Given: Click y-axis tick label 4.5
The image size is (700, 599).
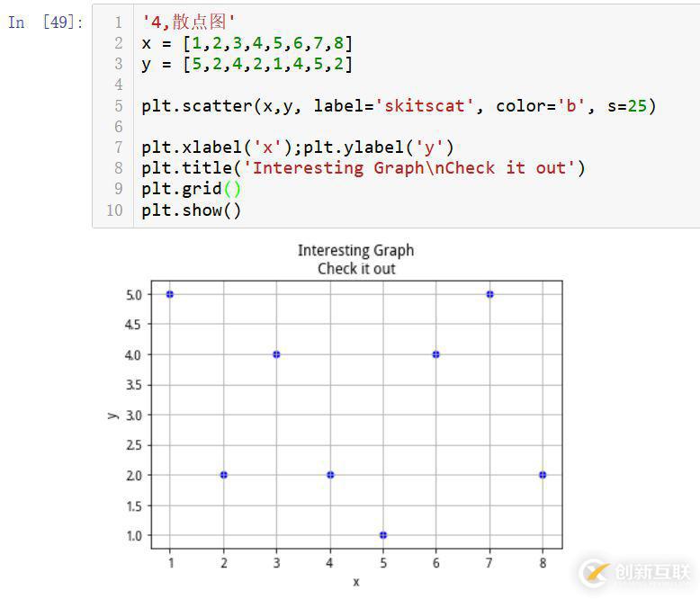Looking at the screenshot, I should [133, 325].
